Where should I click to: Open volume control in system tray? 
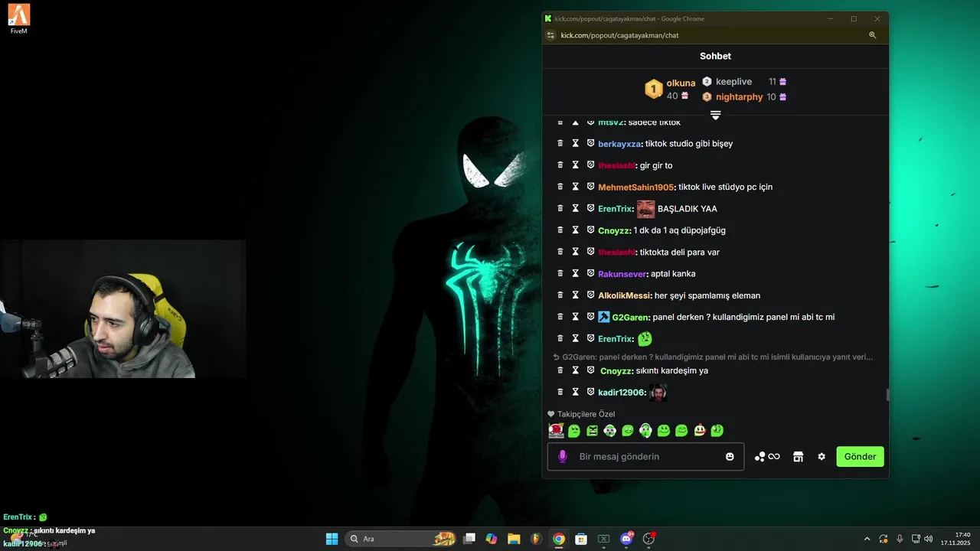(928, 539)
